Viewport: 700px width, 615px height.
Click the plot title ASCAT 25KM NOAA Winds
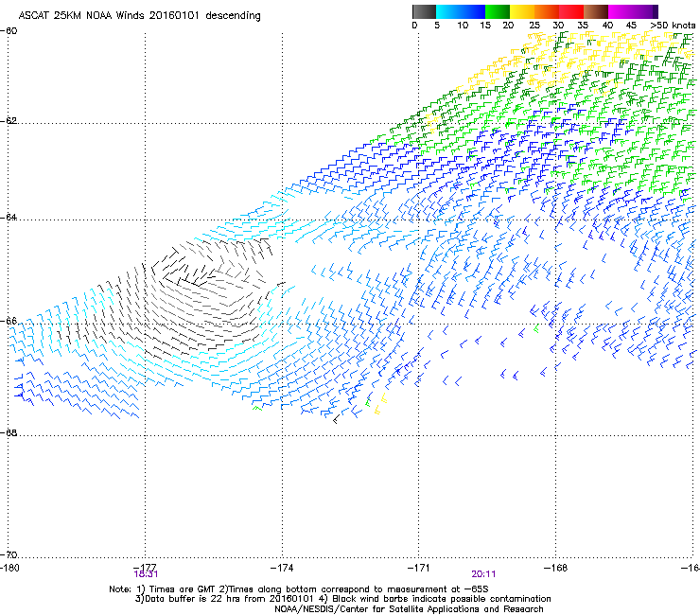81,15
